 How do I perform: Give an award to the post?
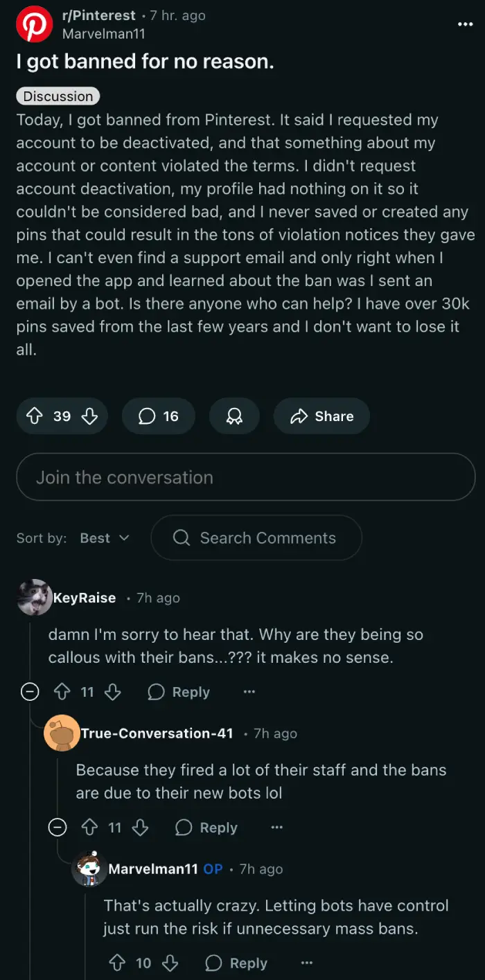click(x=234, y=416)
